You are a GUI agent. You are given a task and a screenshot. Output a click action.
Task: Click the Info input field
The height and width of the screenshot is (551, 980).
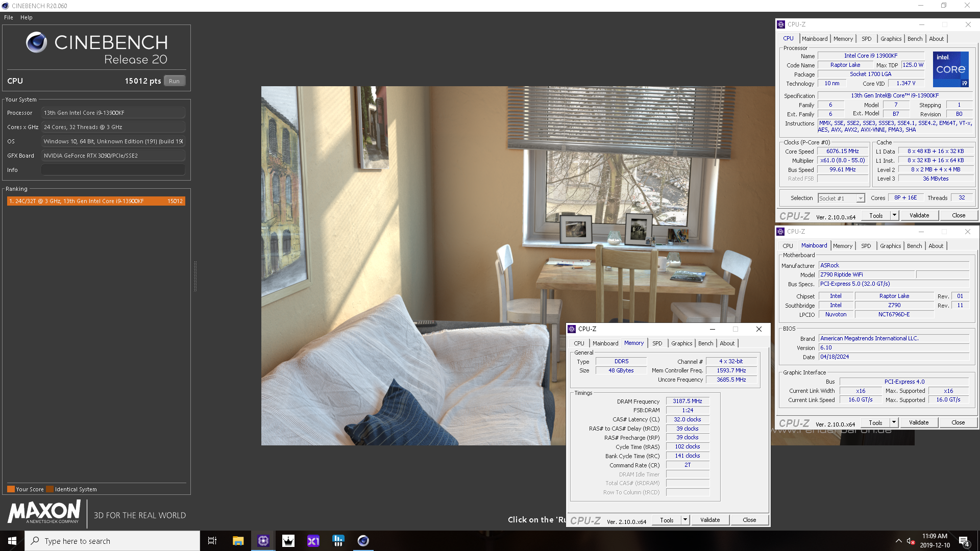[113, 170]
